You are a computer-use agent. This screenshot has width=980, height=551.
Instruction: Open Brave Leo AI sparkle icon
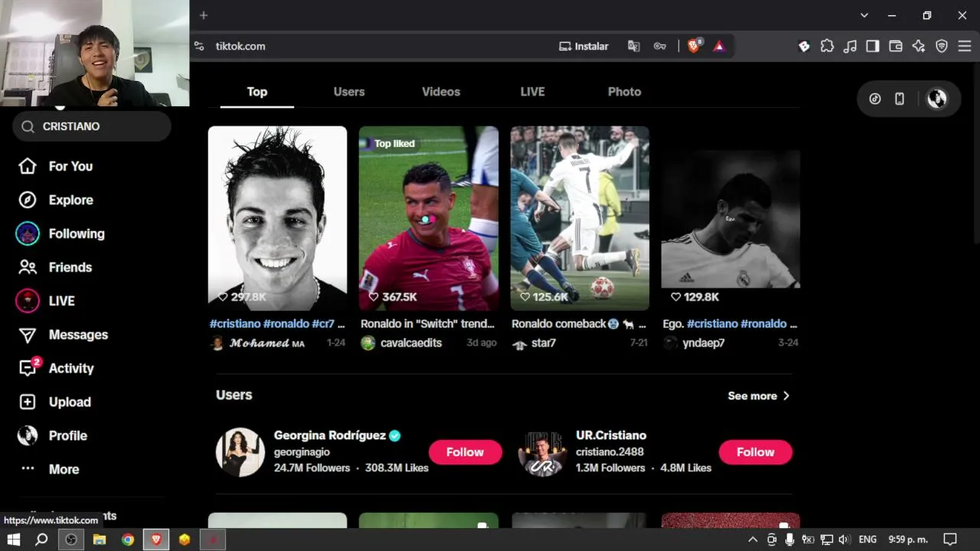[919, 46]
